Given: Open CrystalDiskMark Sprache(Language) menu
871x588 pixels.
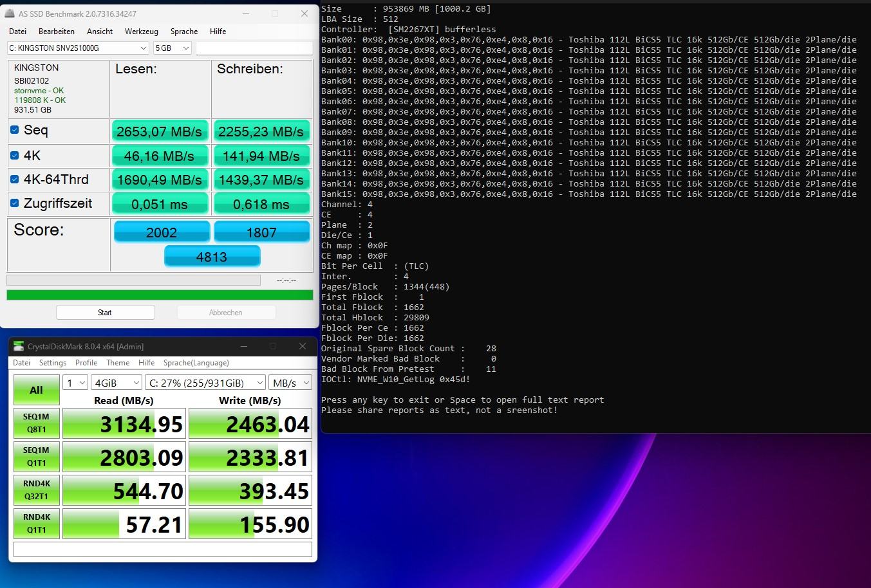Looking at the screenshot, I should [x=196, y=363].
